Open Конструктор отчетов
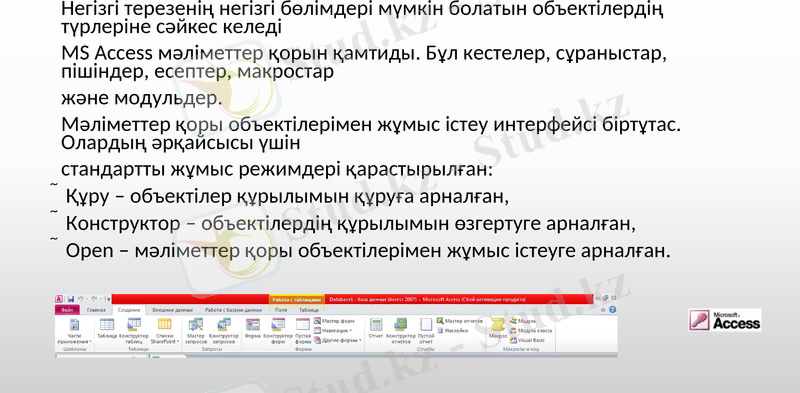This screenshot has height=393, width=800. pyautogui.click(x=401, y=331)
